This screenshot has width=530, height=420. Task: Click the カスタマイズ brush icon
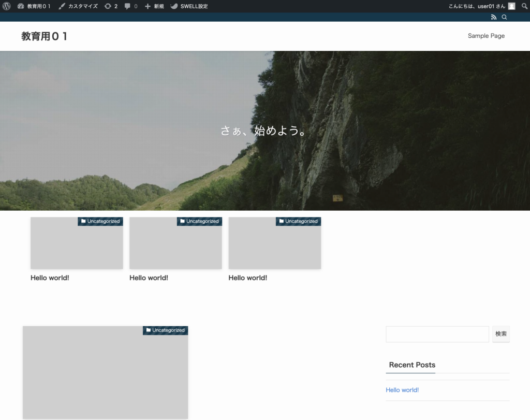click(x=62, y=6)
